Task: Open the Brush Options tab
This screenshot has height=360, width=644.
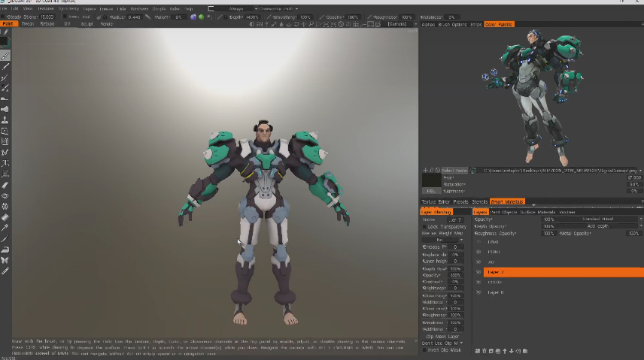Action: (452, 25)
